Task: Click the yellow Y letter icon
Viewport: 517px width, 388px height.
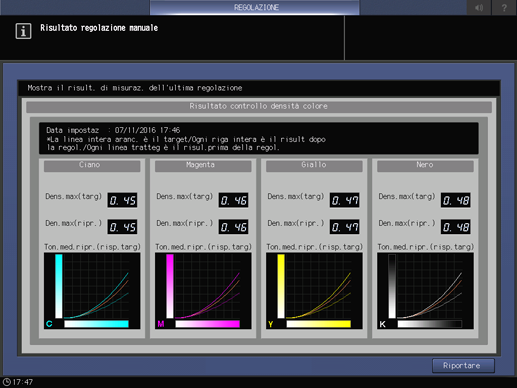Action: coord(271,324)
